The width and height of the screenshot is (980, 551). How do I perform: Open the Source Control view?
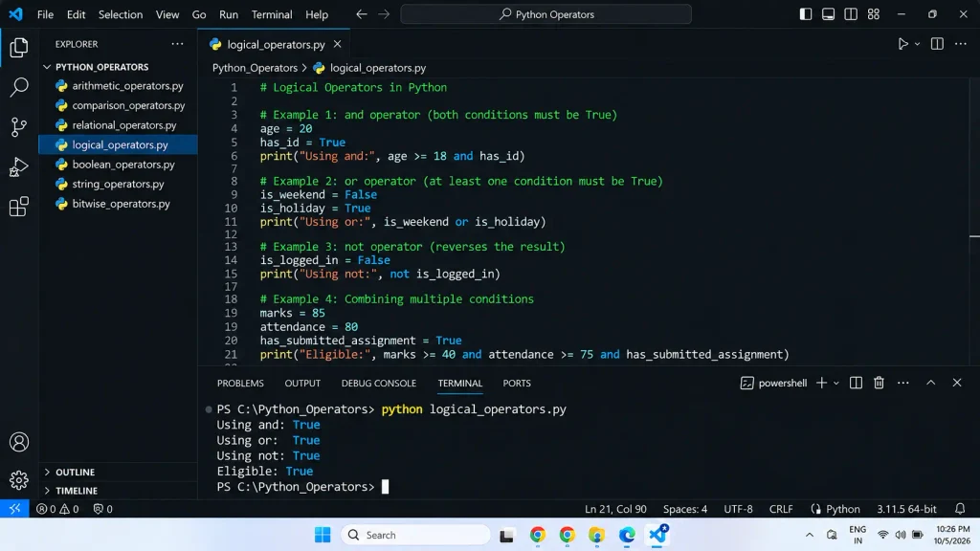pos(19,127)
